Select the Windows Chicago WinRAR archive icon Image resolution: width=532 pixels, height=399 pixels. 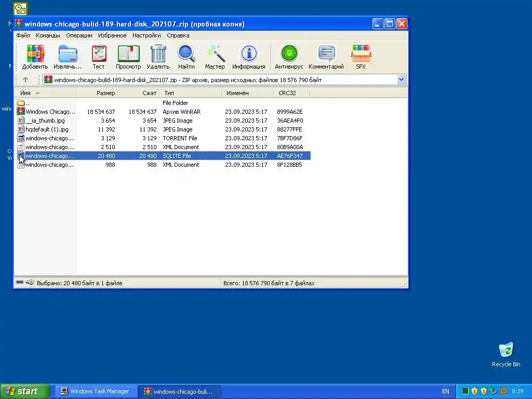pos(21,112)
